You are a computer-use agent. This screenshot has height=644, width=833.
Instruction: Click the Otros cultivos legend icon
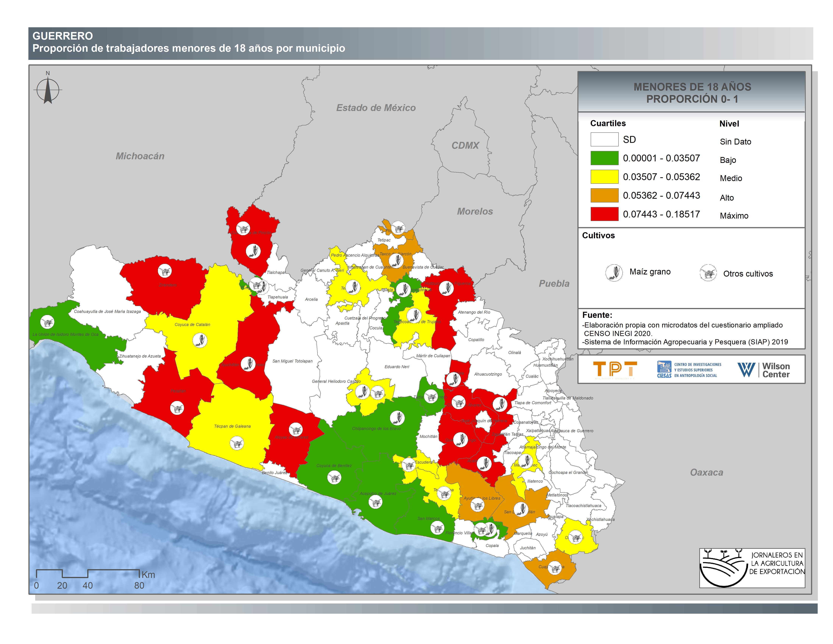point(708,273)
